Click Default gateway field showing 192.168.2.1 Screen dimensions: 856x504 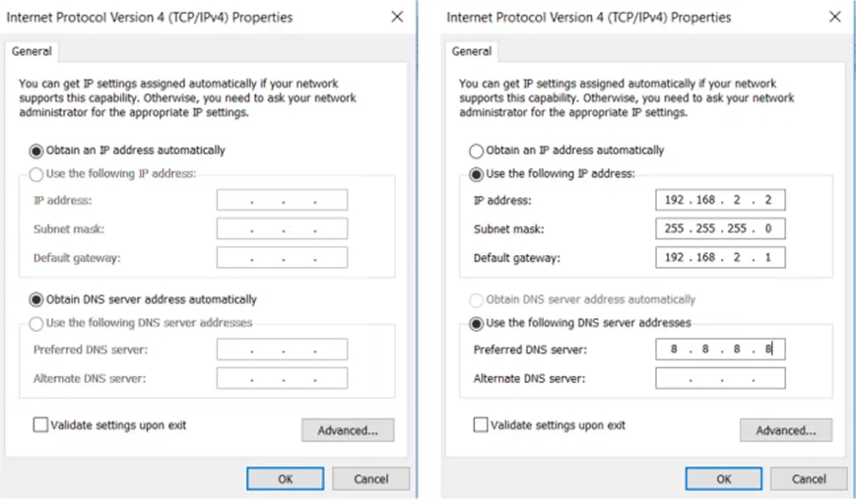pos(721,258)
